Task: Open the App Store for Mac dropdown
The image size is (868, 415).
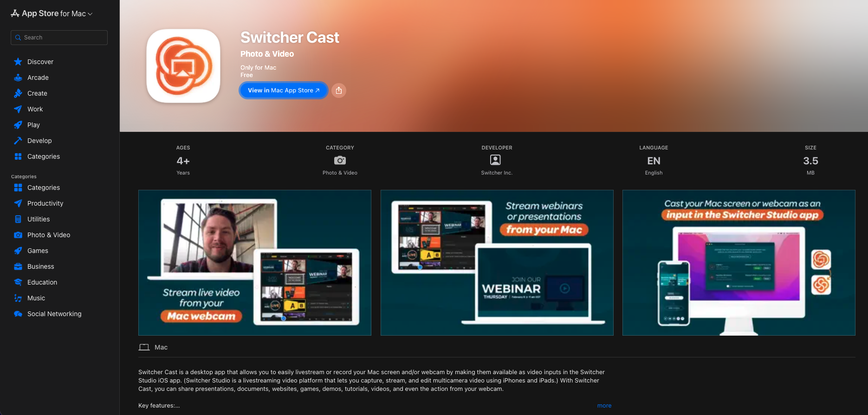Action: [52, 13]
